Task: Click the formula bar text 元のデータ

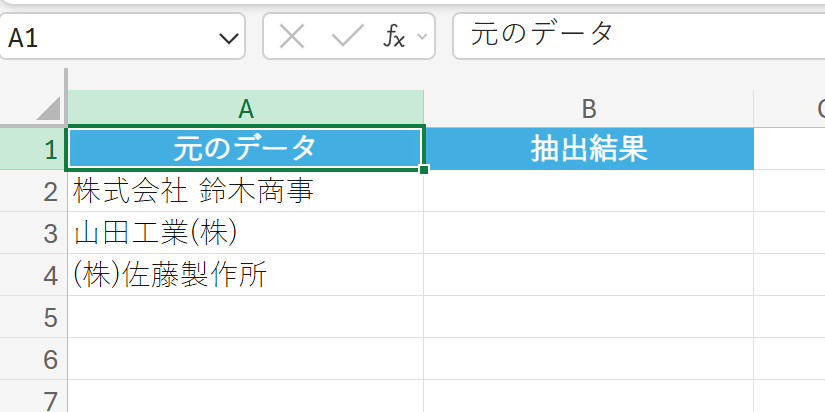Action: 541,36
